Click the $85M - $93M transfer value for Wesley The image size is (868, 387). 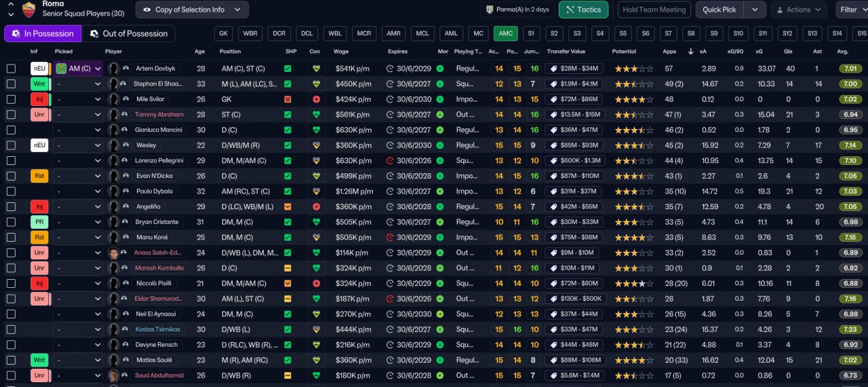click(573, 145)
